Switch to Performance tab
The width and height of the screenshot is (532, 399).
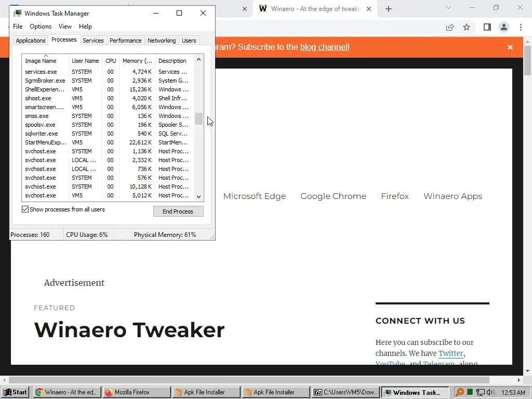tap(125, 41)
